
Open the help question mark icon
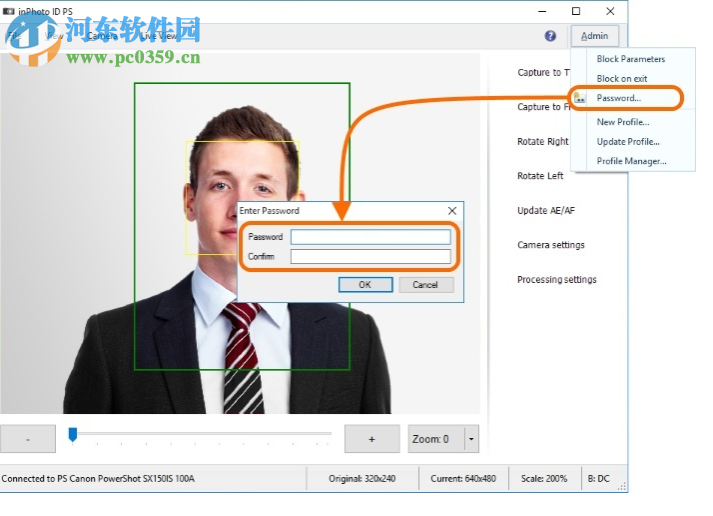550,36
